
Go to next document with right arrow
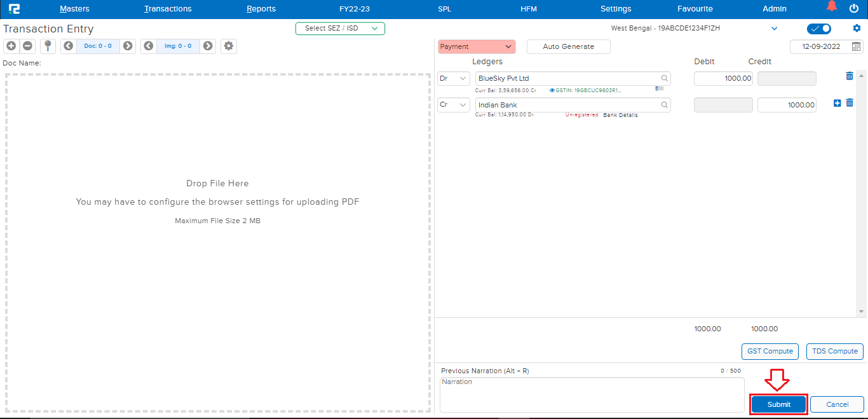point(128,46)
